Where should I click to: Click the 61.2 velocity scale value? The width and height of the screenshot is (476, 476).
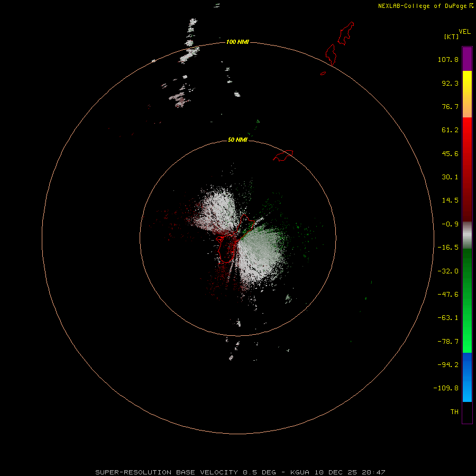point(450,130)
